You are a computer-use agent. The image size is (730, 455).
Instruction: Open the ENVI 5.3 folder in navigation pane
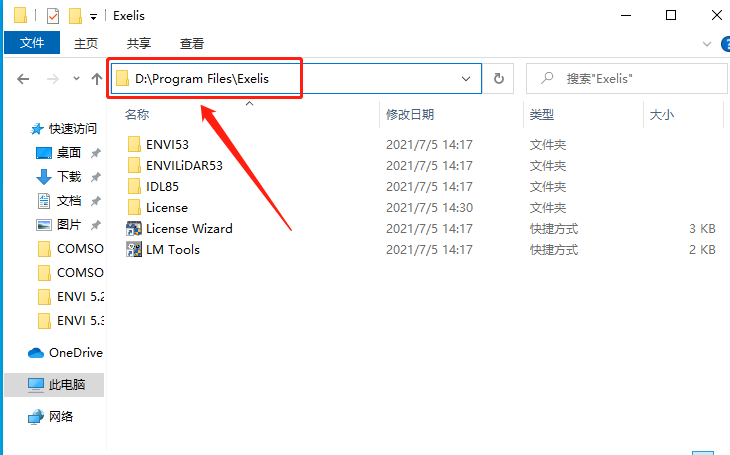click(x=71, y=320)
